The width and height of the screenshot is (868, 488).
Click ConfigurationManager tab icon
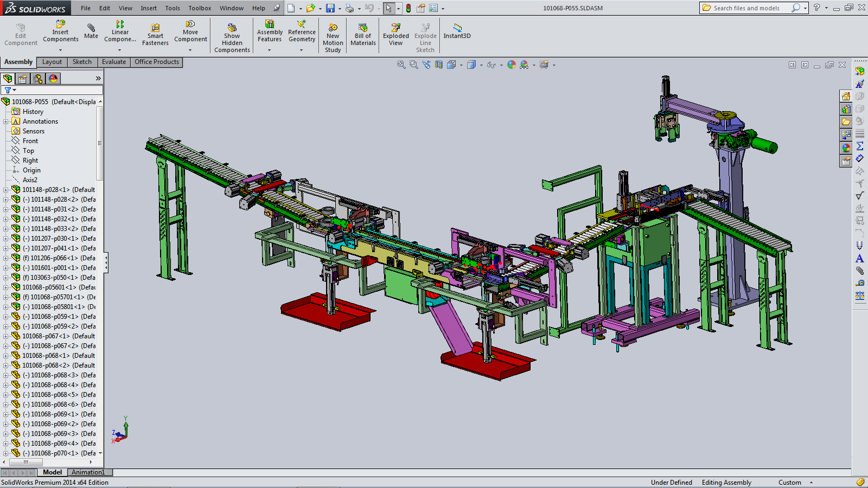tap(38, 79)
